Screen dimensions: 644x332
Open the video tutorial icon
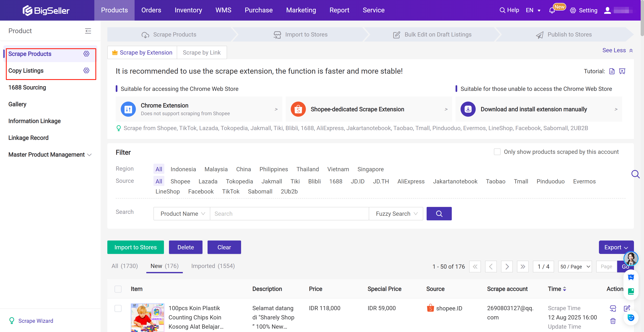pos(622,71)
